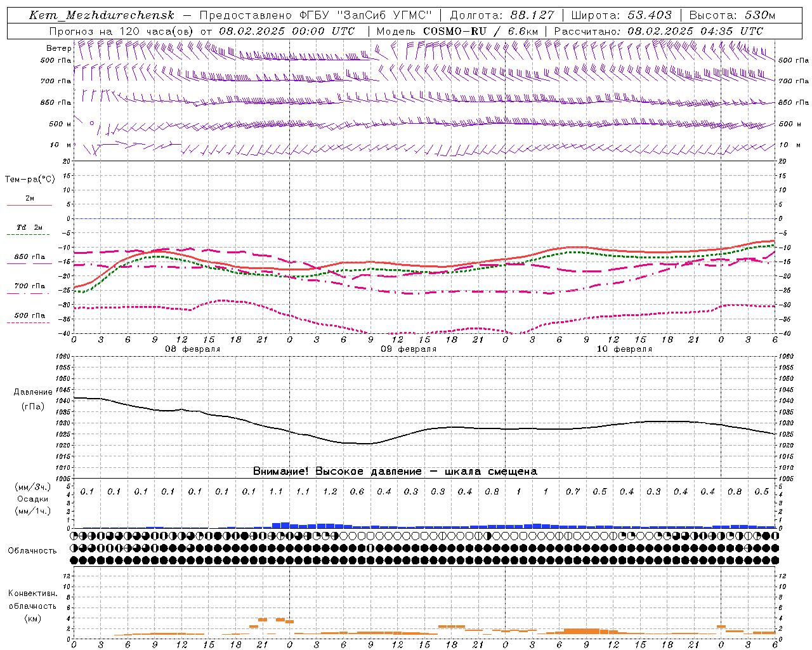The image size is (812, 650).
Task: Click the 'Широта: 53.403' header field
Action: click(621, 15)
